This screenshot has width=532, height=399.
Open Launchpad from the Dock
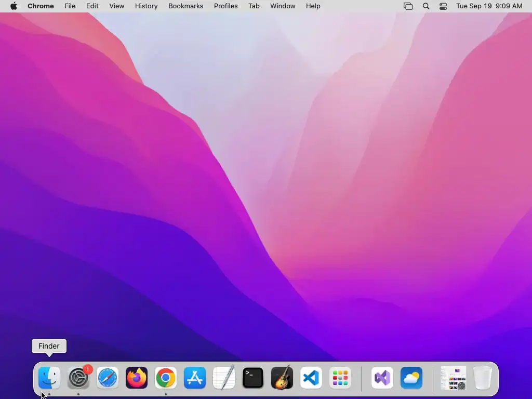tap(340, 378)
